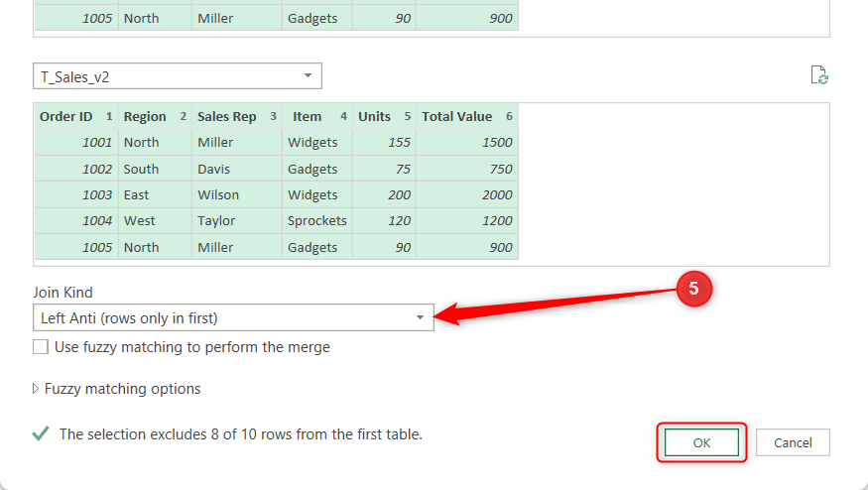Click the Sprockets item cell
This screenshot has height=490, width=868.
point(317,221)
